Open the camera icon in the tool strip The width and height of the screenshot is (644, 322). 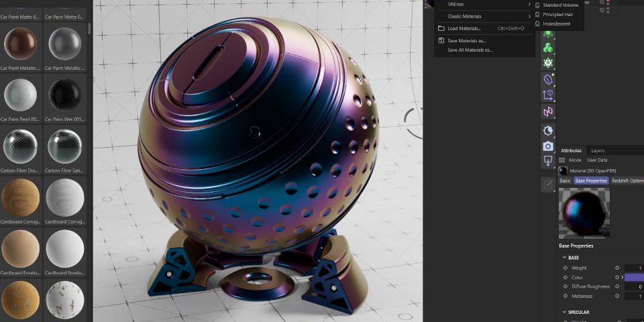point(548,146)
